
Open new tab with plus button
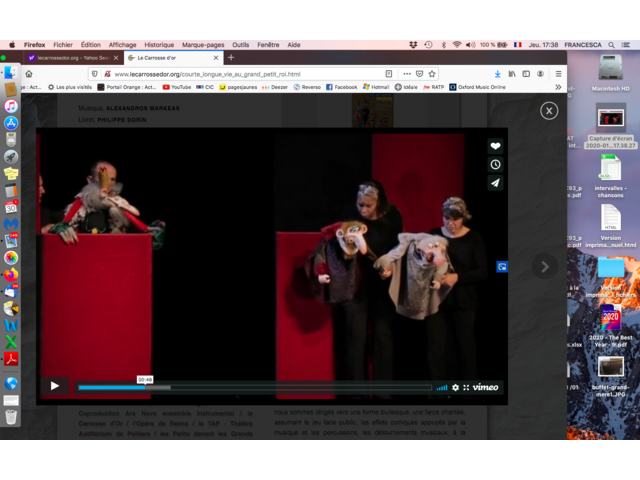pyautogui.click(x=231, y=58)
